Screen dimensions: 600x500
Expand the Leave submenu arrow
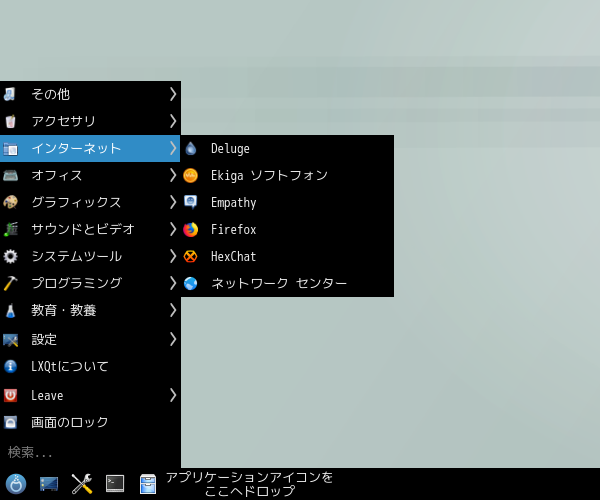[173, 395]
